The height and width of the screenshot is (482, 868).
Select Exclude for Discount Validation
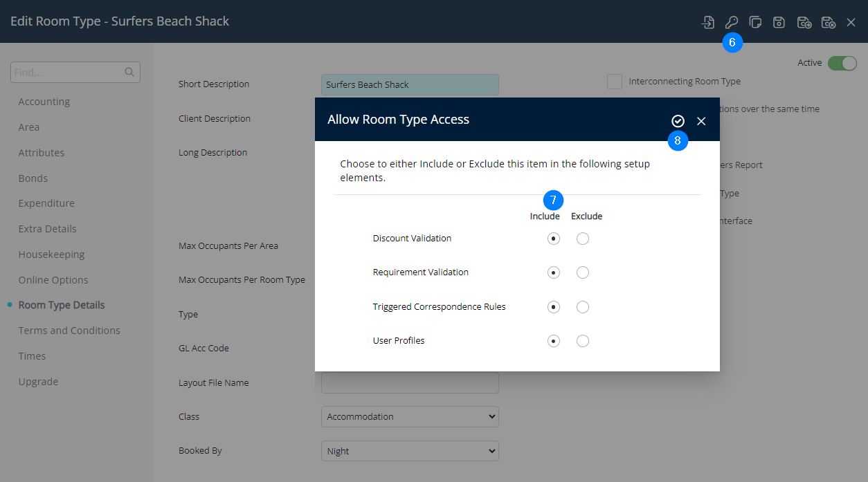583,239
